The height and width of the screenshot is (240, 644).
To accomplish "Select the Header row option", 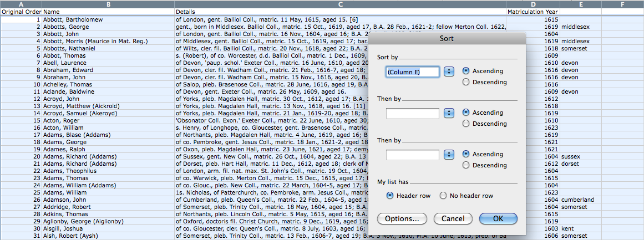I will coord(391,196).
